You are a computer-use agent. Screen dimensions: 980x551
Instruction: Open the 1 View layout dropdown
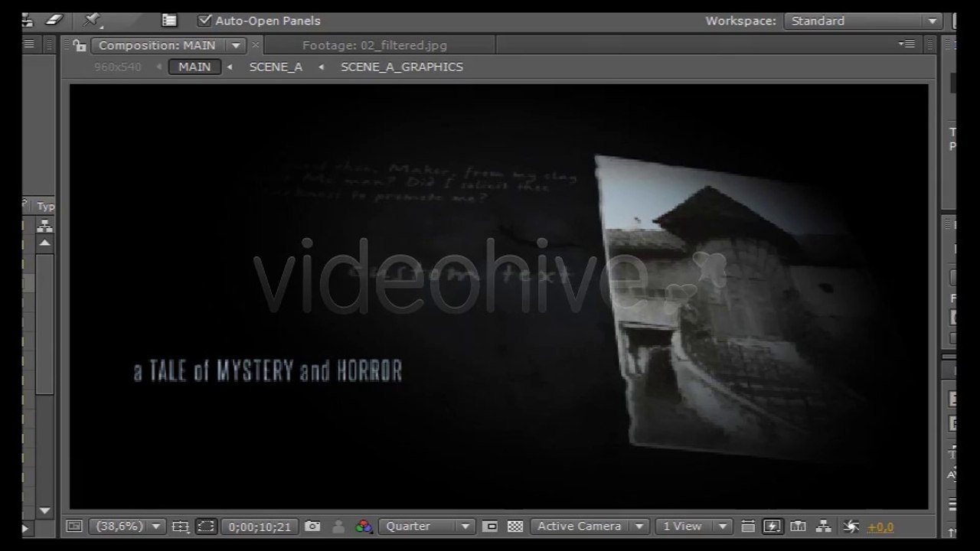(x=694, y=526)
